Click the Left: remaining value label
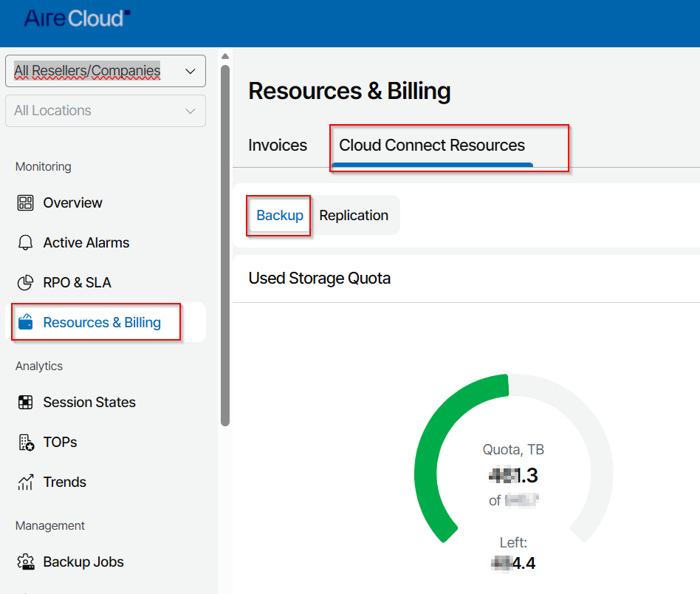 (x=513, y=542)
